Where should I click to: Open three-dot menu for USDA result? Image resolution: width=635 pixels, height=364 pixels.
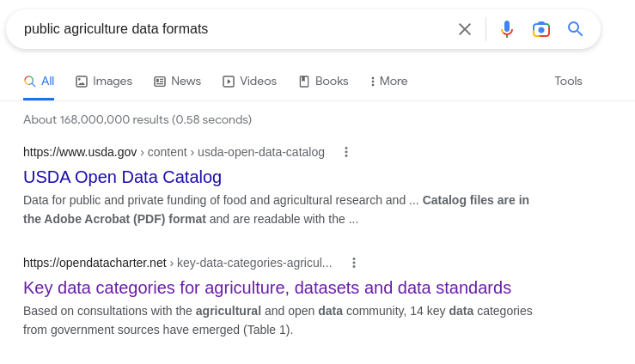345,152
